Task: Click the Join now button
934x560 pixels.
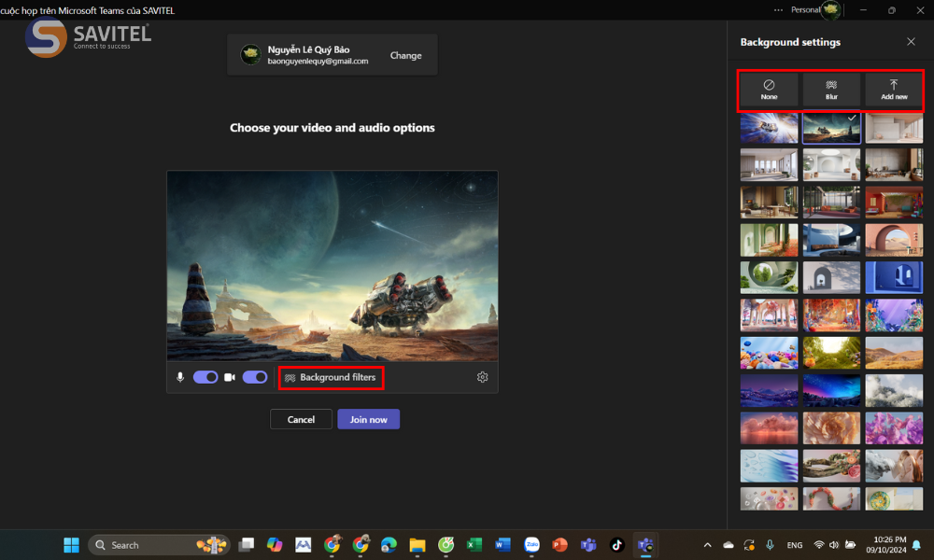Action: click(x=368, y=420)
